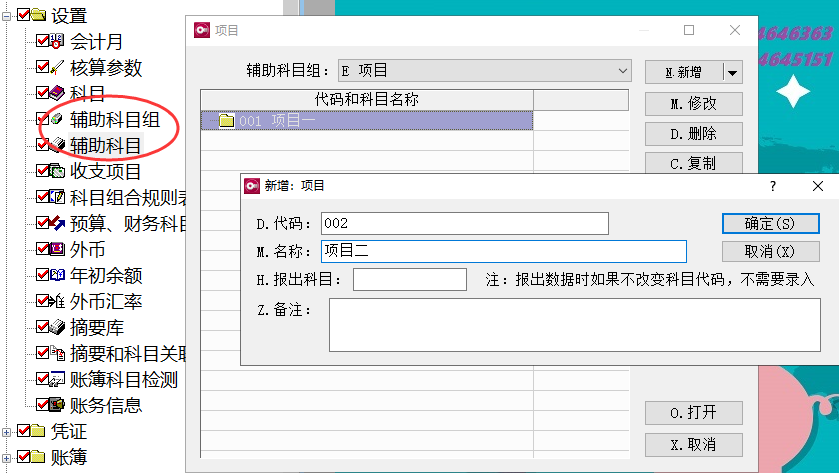Toggle the 外币 checkbox

[x=43, y=249]
